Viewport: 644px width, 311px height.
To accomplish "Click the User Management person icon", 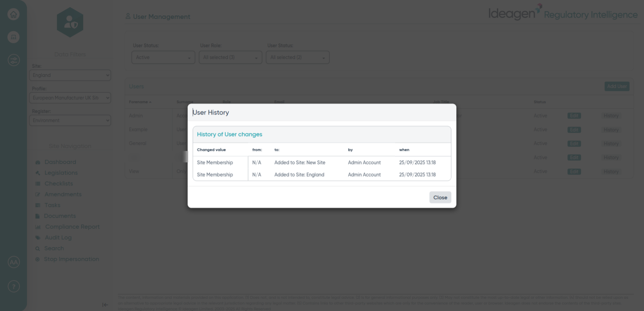I will [x=128, y=16].
